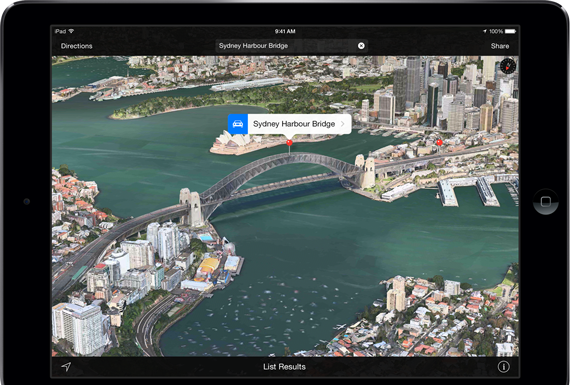Tap the red pin on the bridge arch
The width and height of the screenshot is (570, 385).
coord(289,143)
